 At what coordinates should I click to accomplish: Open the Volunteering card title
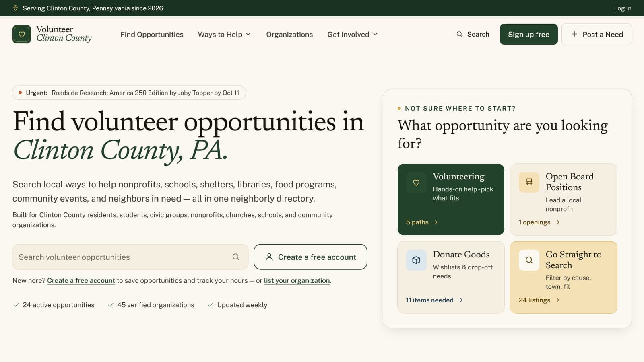tap(458, 177)
